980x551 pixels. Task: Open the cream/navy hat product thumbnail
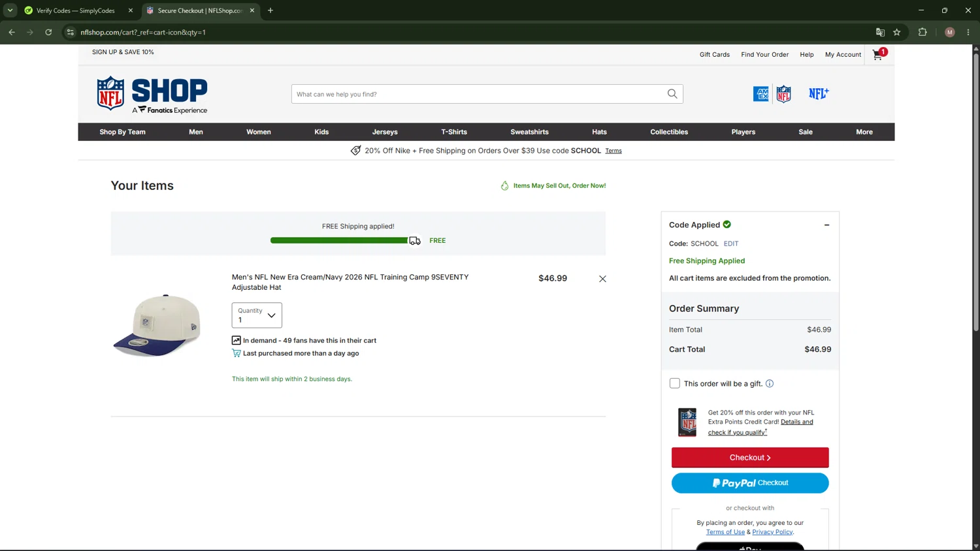pyautogui.click(x=157, y=325)
